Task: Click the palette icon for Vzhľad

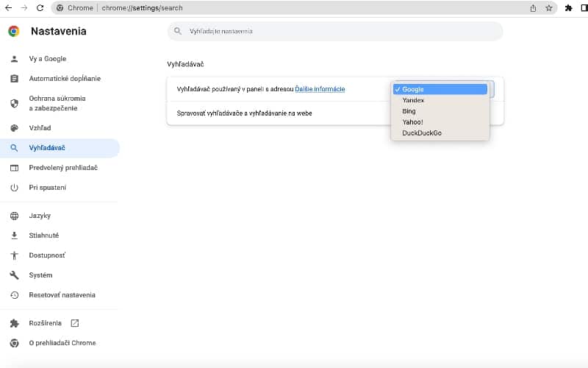Action: point(14,128)
